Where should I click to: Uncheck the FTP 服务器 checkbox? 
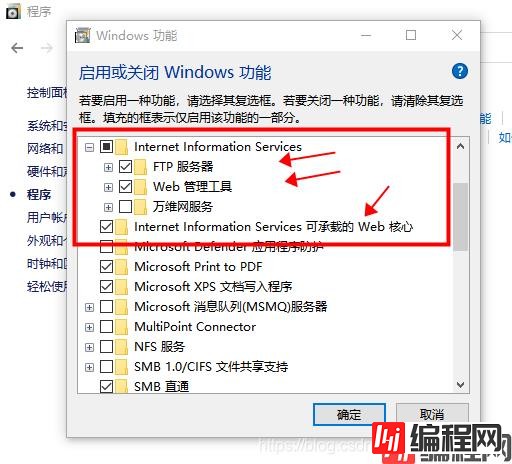[125, 167]
